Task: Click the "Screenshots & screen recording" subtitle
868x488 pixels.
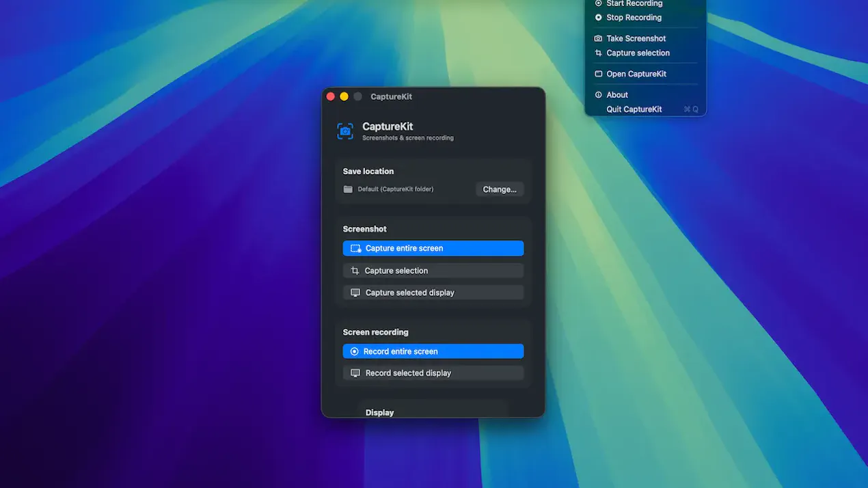Action: pos(408,138)
